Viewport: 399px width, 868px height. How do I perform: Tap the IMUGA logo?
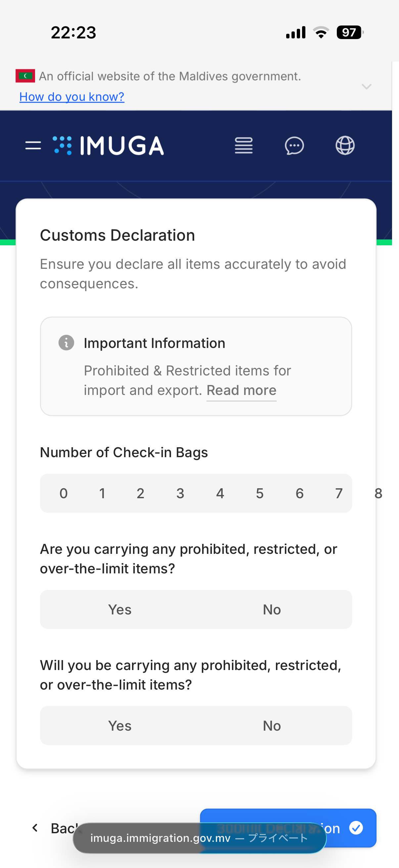(x=109, y=146)
